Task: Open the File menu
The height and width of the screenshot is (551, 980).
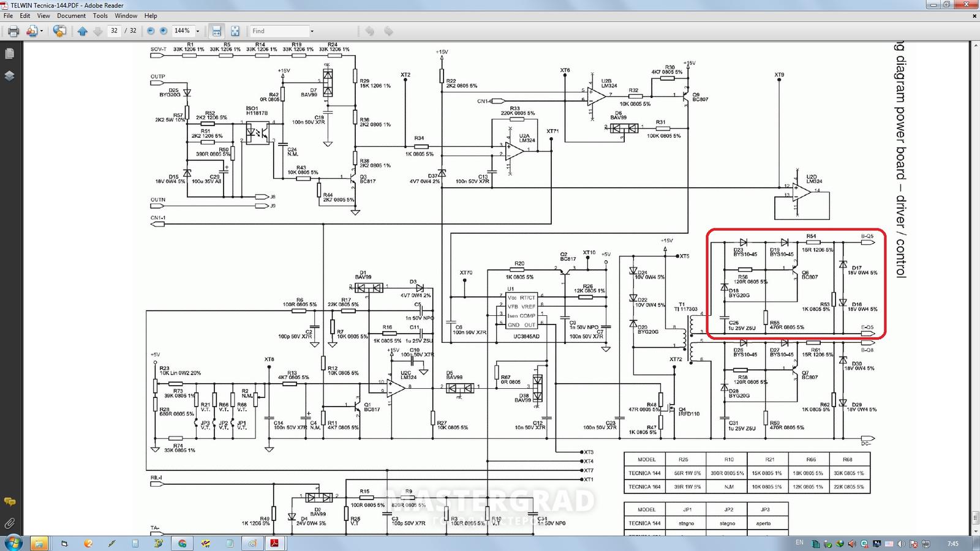Action: 8,16
